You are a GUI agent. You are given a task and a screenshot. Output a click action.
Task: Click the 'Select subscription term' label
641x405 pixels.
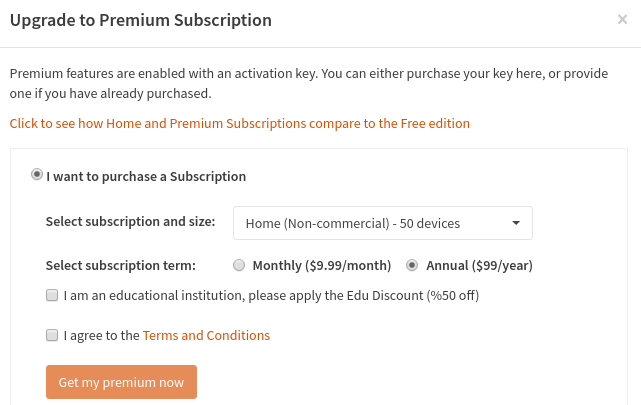tap(120, 265)
